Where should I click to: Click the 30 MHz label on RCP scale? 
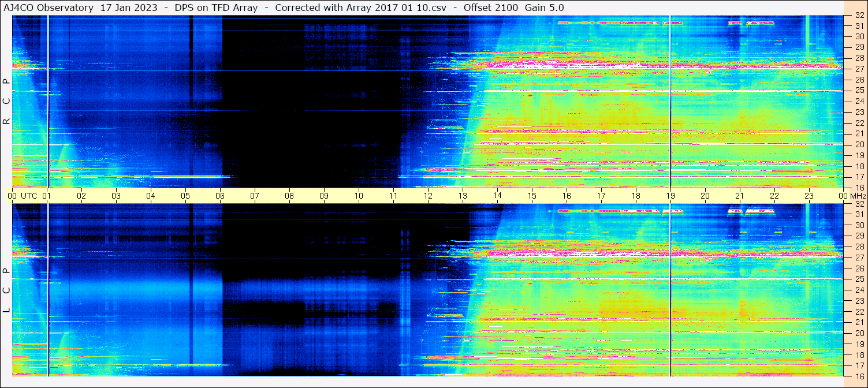[x=859, y=36]
